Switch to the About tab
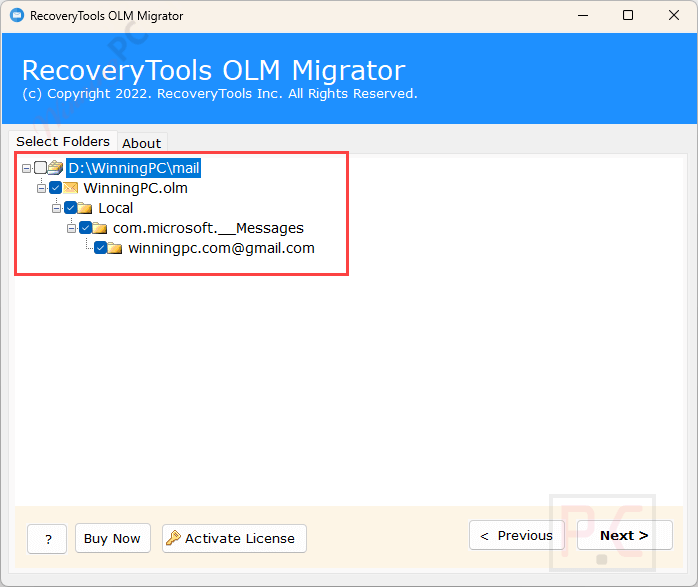698x587 pixels. pyautogui.click(x=142, y=143)
